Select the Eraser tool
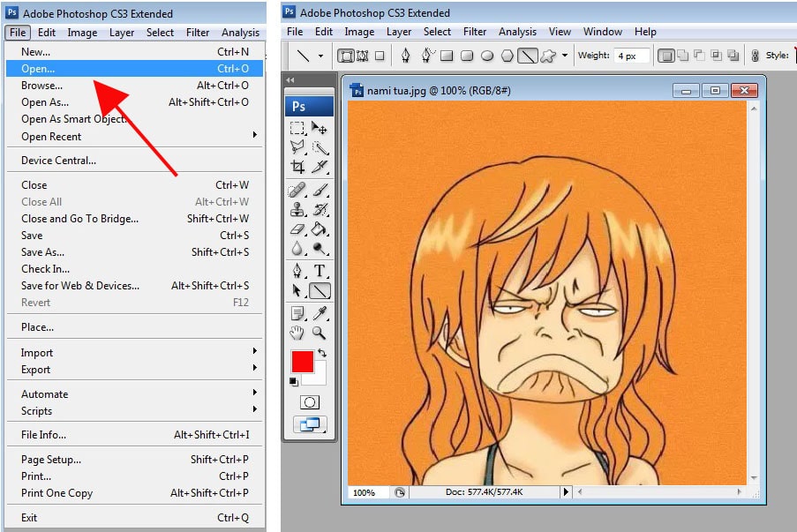The width and height of the screenshot is (797, 532). pos(297,229)
